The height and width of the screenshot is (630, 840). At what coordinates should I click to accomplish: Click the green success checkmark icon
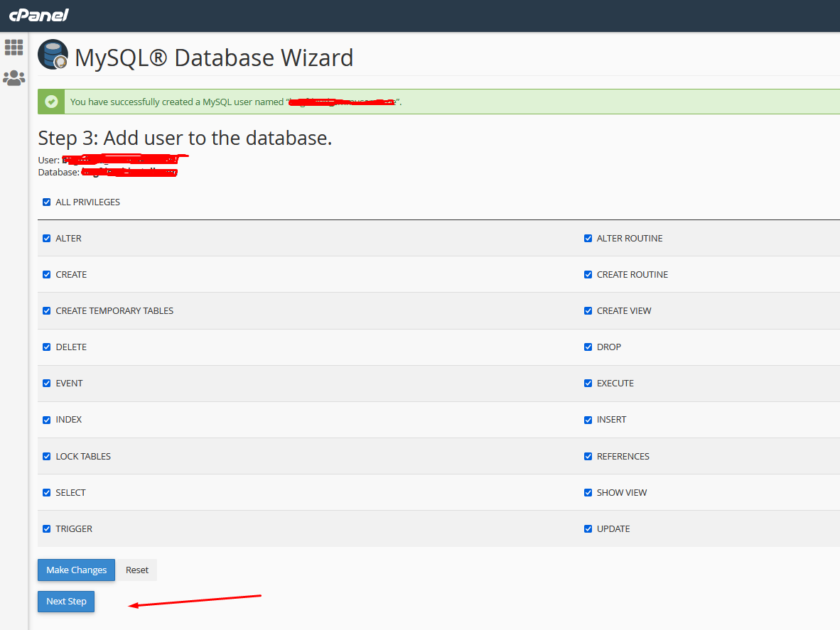(x=51, y=102)
